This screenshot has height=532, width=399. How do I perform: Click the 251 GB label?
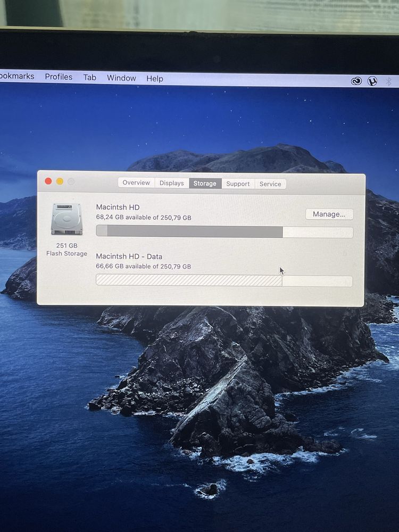coord(67,245)
